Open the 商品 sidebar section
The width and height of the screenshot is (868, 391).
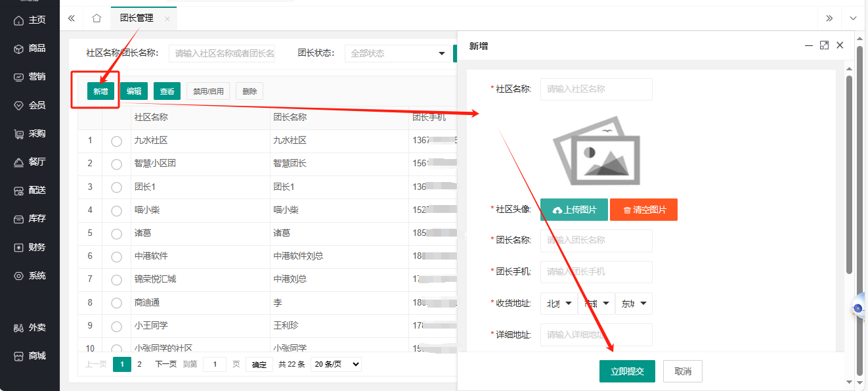click(x=30, y=48)
